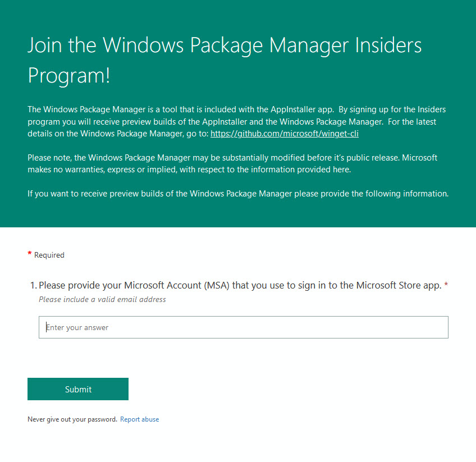Open the GitHub winget-cli link
This screenshot has width=476, height=462.
coord(284,134)
